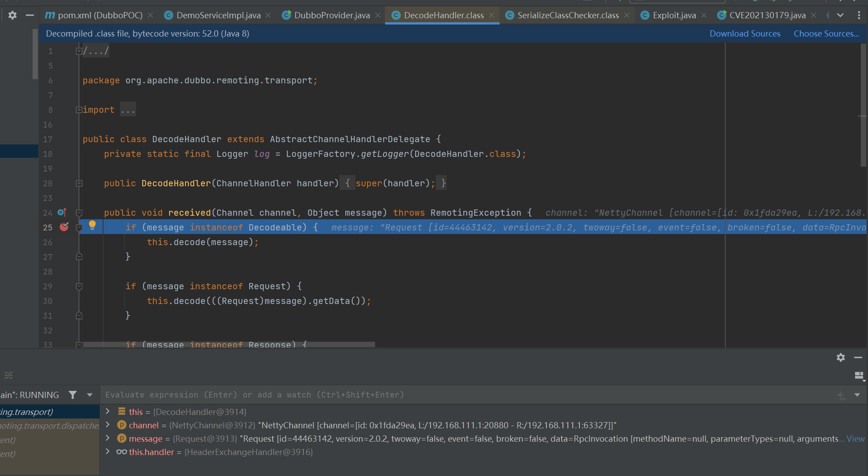Screen dimensions: 868x476
Task: Click the this.handler watch glasses icon
Action: click(122, 451)
